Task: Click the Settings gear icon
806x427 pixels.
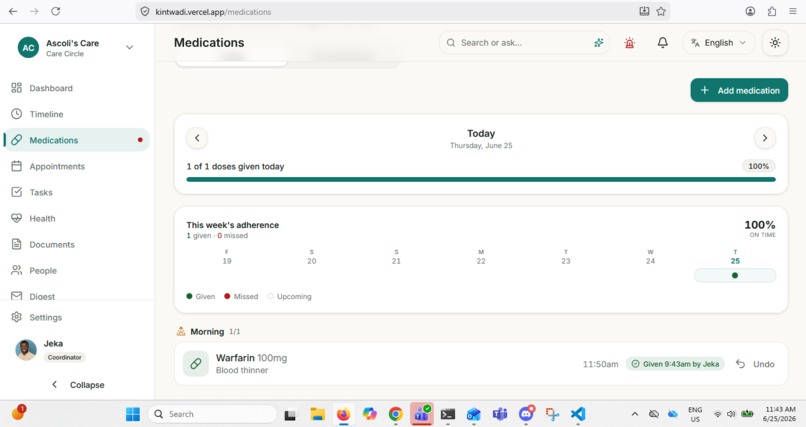Action: pos(16,317)
